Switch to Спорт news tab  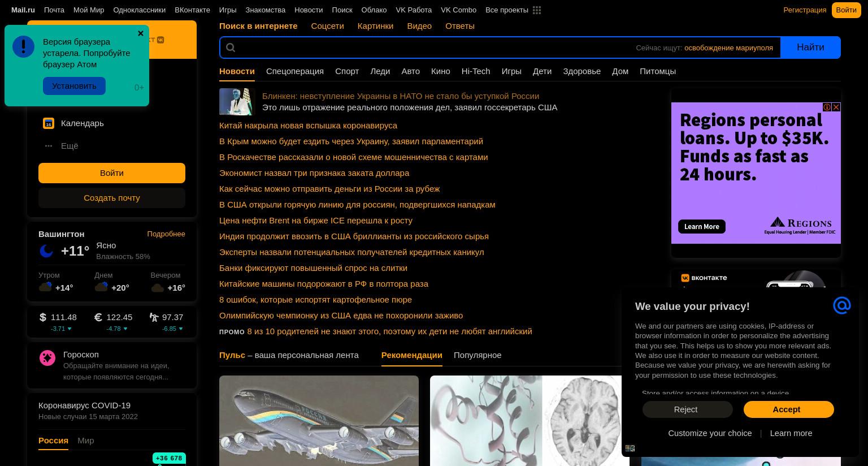[x=347, y=71]
